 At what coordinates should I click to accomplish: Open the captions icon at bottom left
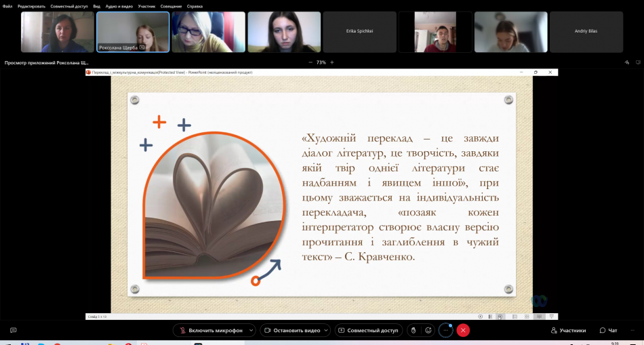[13, 330]
